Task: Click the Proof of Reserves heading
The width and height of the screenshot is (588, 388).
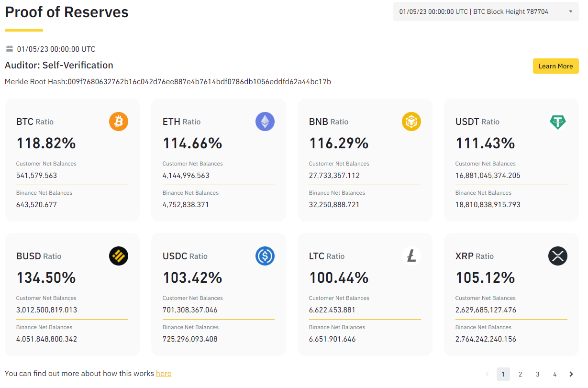Action: [67, 11]
